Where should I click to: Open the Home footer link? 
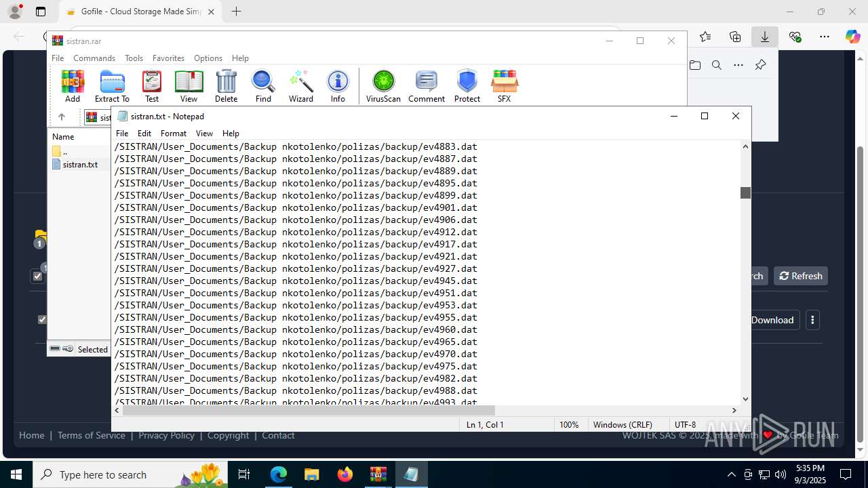[x=32, y=435]
